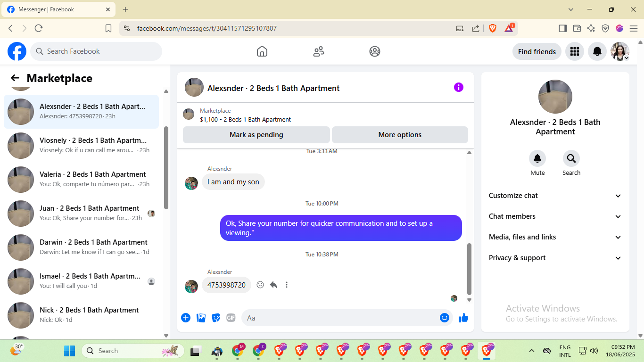Open Leo AI sparkle icon
This screenshot has height=362, width=644.
[591, 28]
